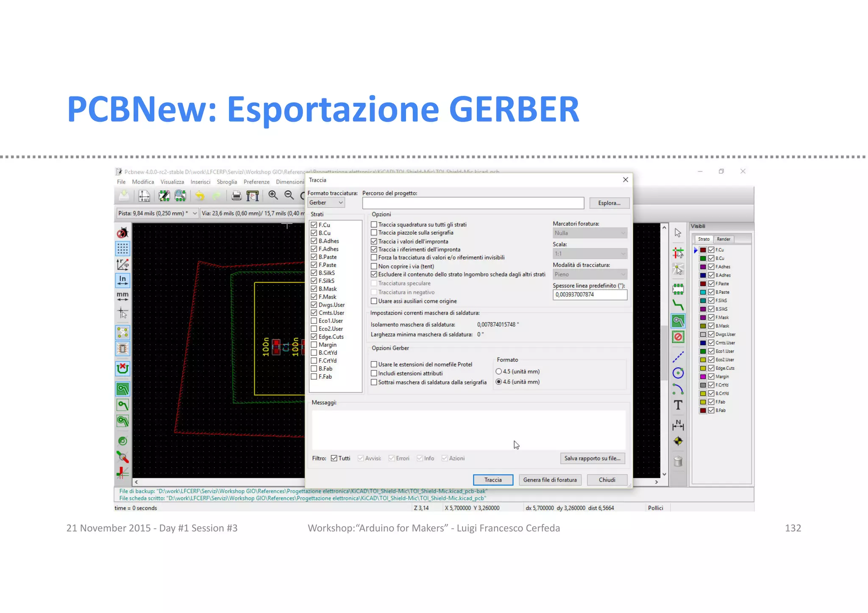Enable Usare le estensioni del nomefile Protel

coord(374,364)
